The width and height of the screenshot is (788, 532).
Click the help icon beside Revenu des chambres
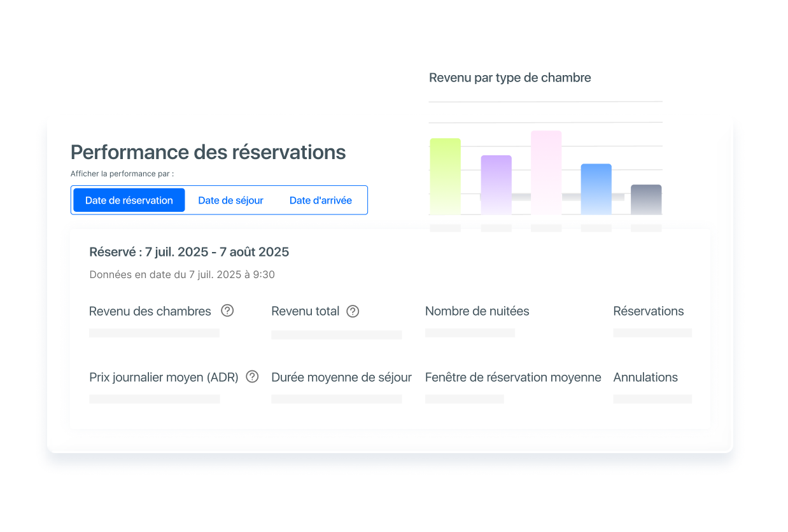coord(227,311)
